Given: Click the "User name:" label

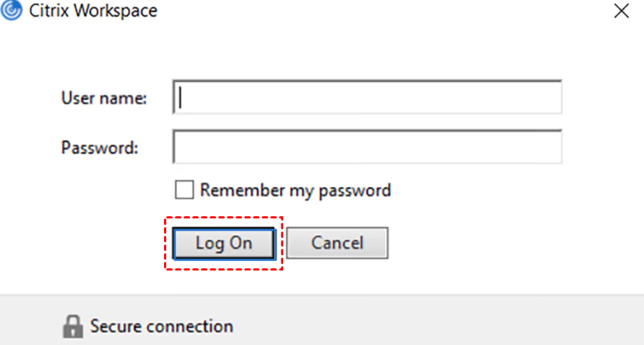Looking at the screenshot, I should point(104,98).
